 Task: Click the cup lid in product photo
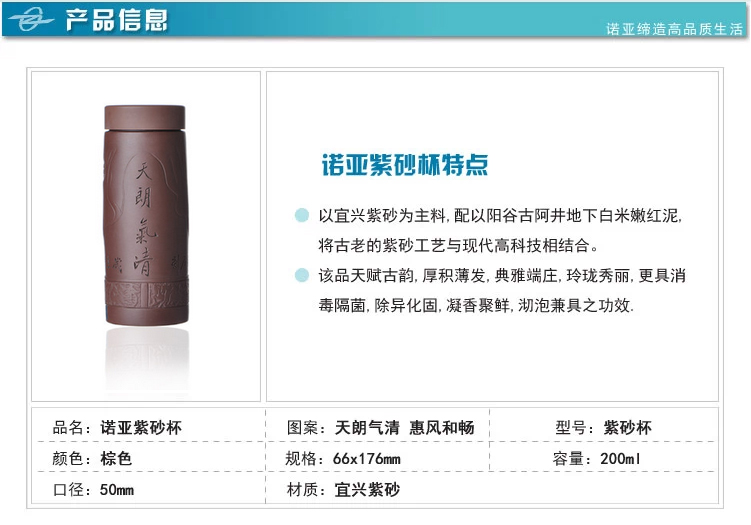click(145, 117)
